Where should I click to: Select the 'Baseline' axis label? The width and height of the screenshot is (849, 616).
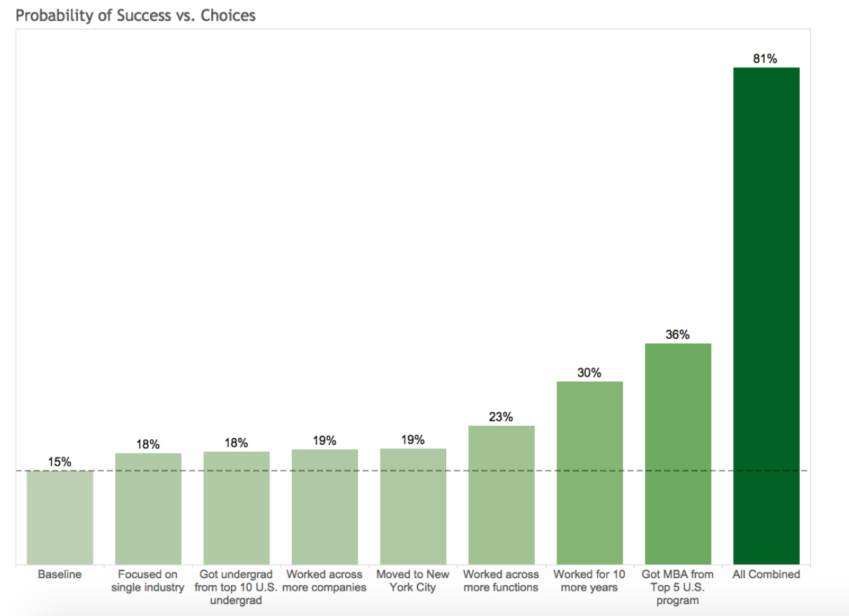[60, 575]
